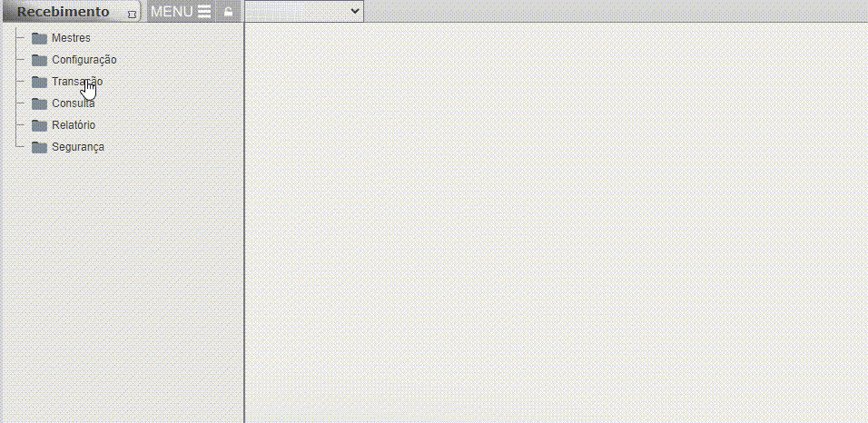
Task: Click the empty content area on the right
Action: pyautogui.click(x=556, y=227)
